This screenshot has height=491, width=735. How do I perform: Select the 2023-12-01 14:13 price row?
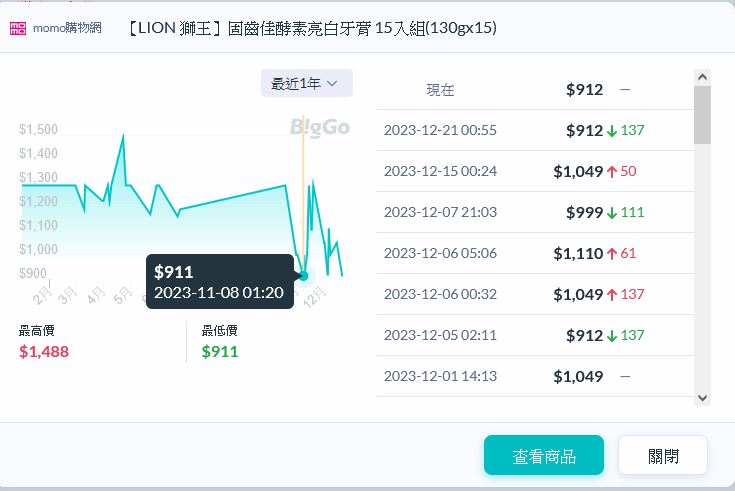point(535,376)
